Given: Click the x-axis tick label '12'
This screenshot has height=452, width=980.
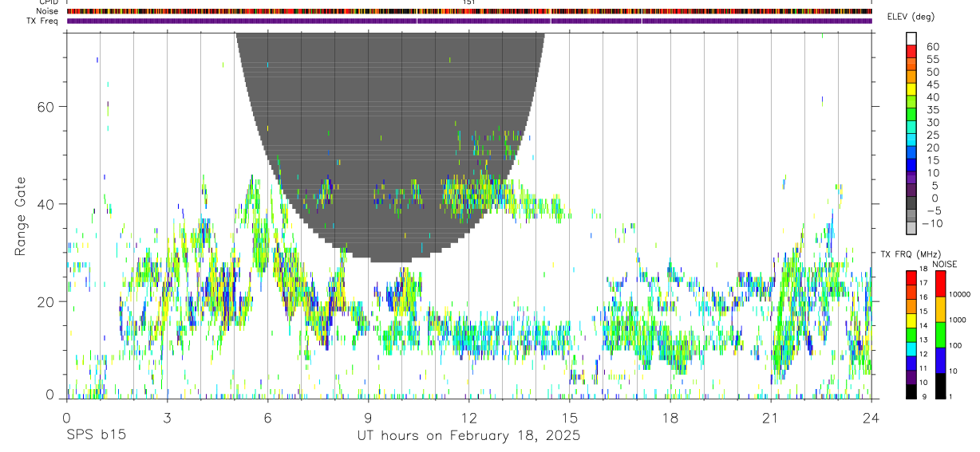Looking at the screenshot, I should [468, 418].
